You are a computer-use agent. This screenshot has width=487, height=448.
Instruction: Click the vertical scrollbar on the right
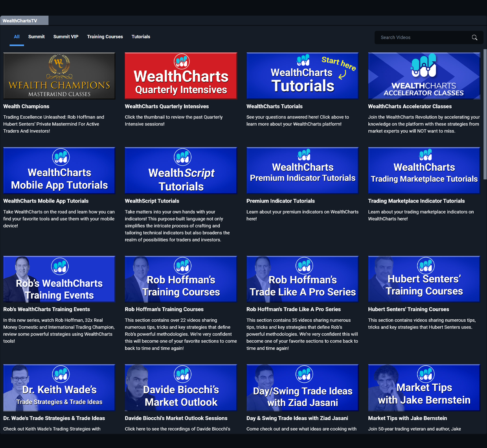tap(485, 114)
